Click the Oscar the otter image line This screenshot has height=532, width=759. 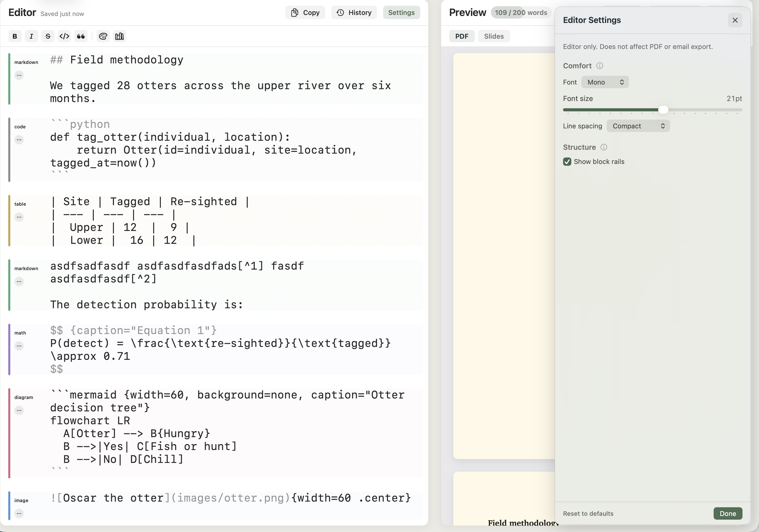[x=230, y=498]
